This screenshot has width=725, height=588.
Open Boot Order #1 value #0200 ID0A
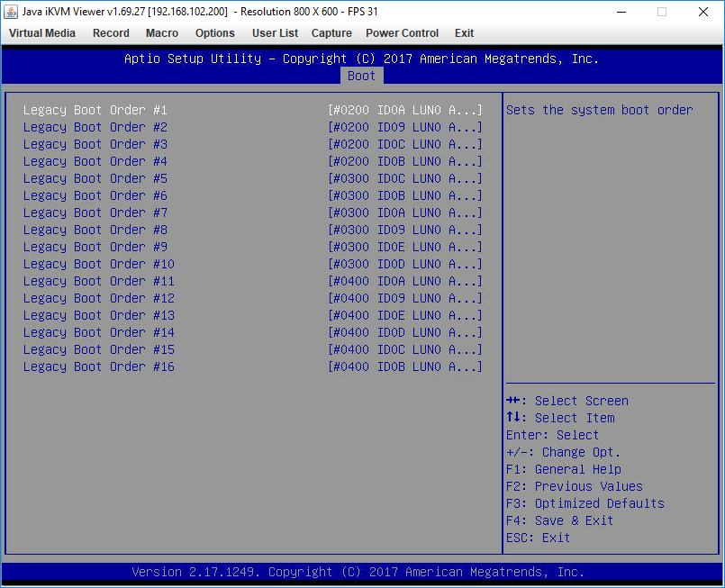(405, 110)
